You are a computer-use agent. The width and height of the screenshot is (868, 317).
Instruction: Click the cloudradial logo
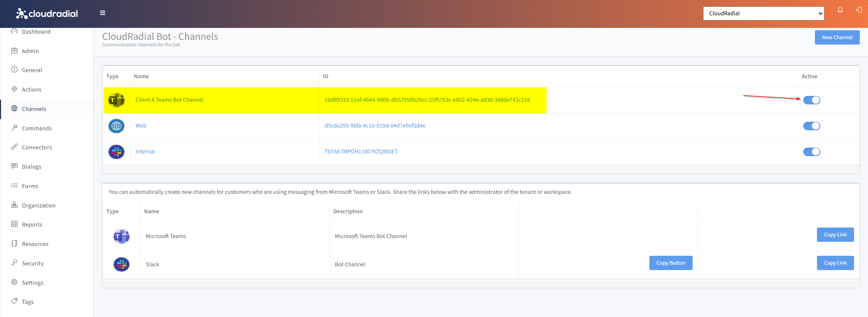(47, 14)
